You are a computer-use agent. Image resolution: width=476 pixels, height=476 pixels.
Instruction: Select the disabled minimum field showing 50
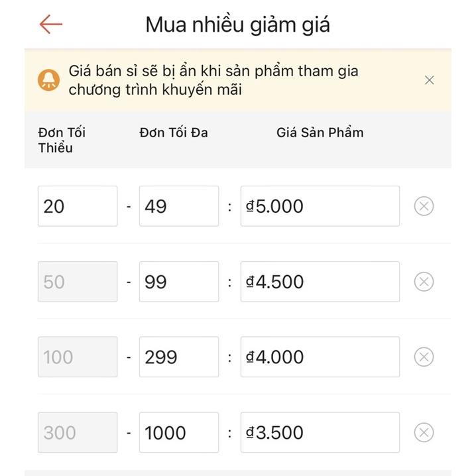[78, 282]
